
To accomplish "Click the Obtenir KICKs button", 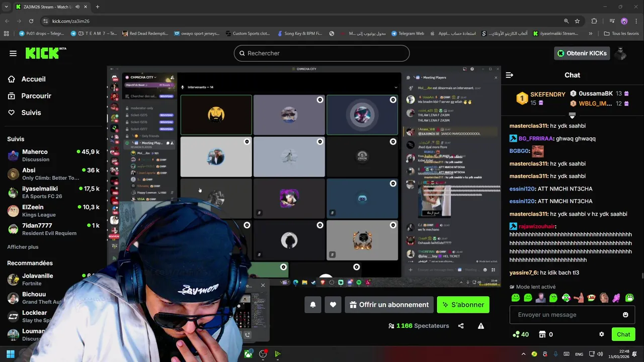I will pyautogui.click(x=582, y=53).
